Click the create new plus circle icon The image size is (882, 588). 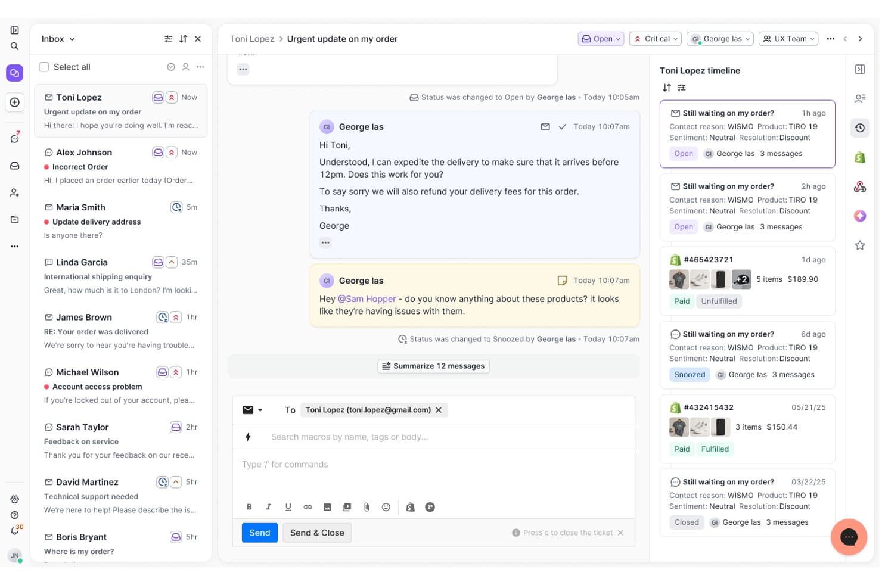coord(14,102)
